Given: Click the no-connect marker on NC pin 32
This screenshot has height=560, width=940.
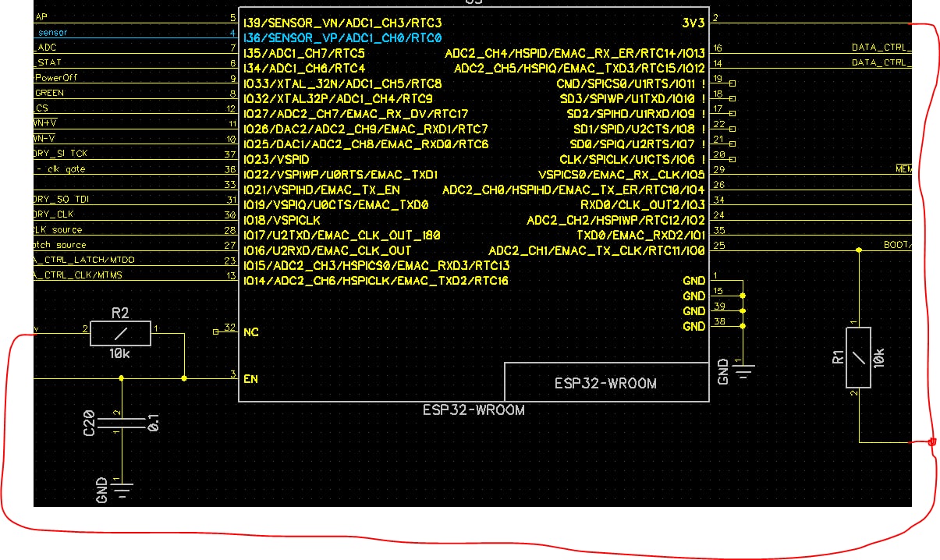Looking at the screenshot, I should [215, 332].
